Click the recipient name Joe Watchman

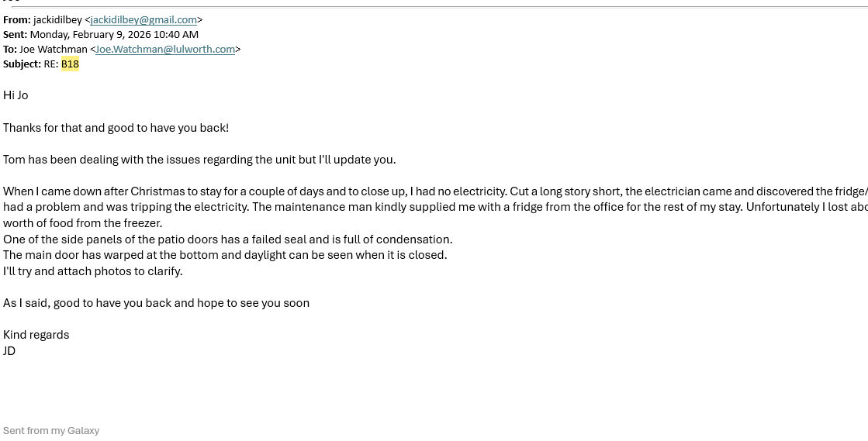pyautogui.click(x=54, y=50)
